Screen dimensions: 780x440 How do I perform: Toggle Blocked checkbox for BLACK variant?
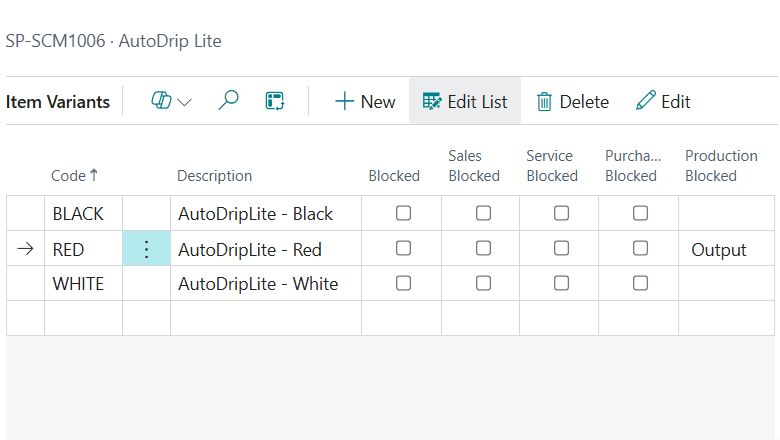[x=404, y=213]
